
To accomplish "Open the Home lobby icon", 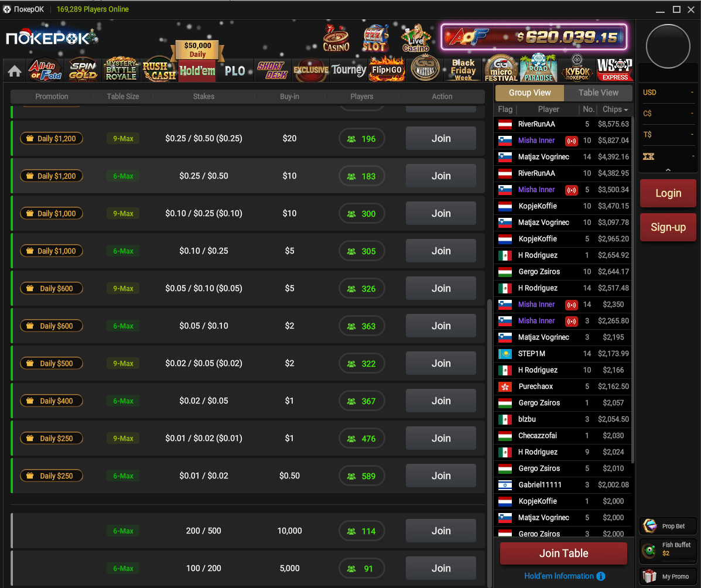I will [14, 71].
